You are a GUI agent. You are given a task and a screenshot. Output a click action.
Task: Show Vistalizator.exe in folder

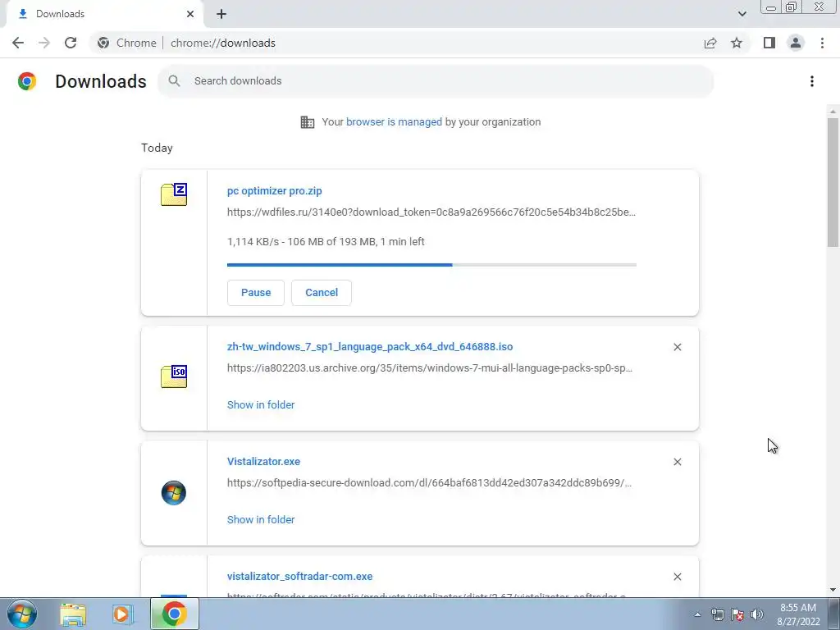point(261,519)
